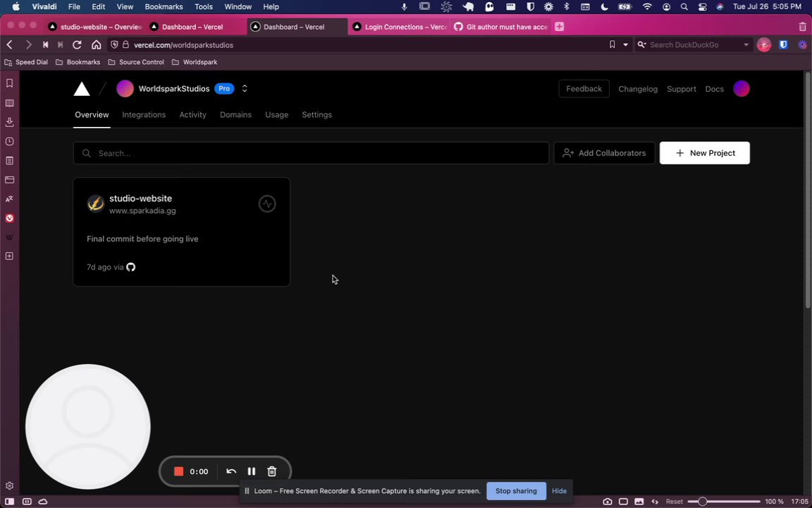
Task: Open the Downloads panel in sidebar
Action: 9,122
